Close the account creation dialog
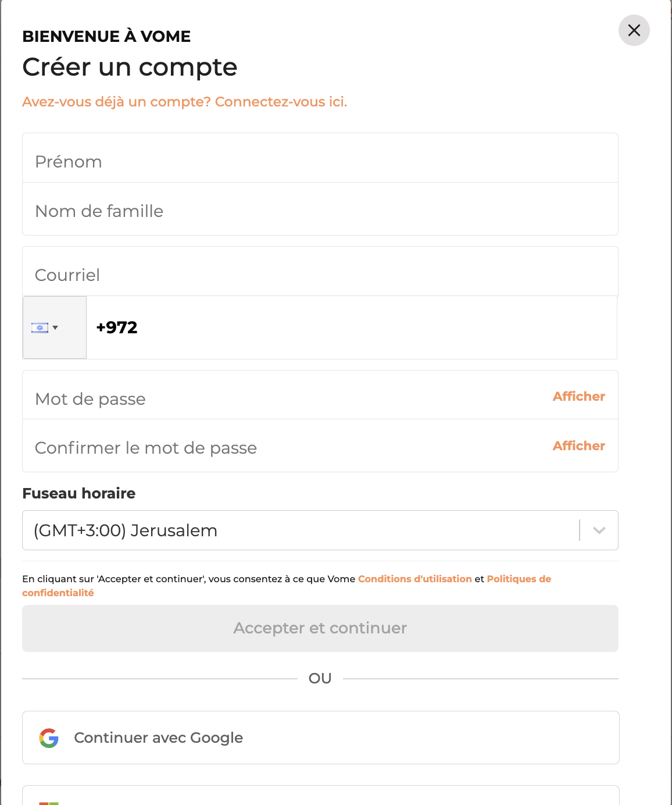Image resolution: width=672 pixels, height=805 pixels. tap(634, 30)
